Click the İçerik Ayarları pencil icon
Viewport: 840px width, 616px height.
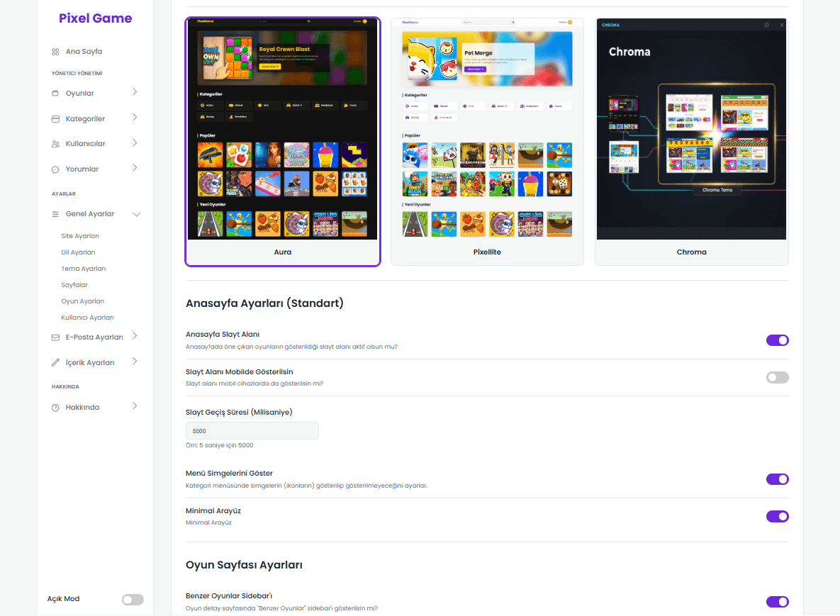[x=55, y=363]
